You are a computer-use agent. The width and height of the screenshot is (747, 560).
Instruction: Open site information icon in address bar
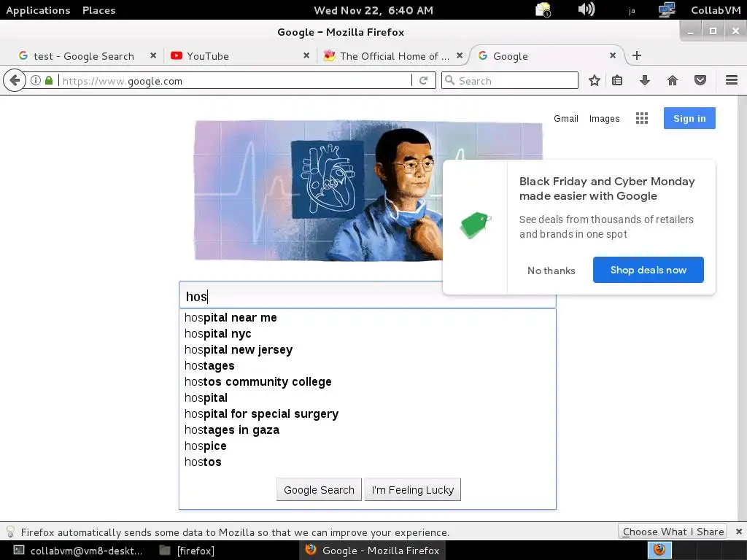[35, 80]
